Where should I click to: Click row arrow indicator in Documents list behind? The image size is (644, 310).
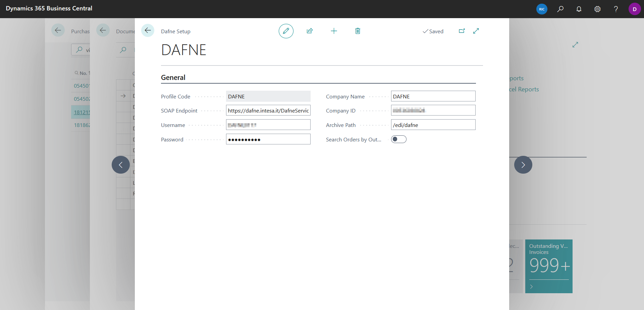pyautogui.click(x=123, y=96)
